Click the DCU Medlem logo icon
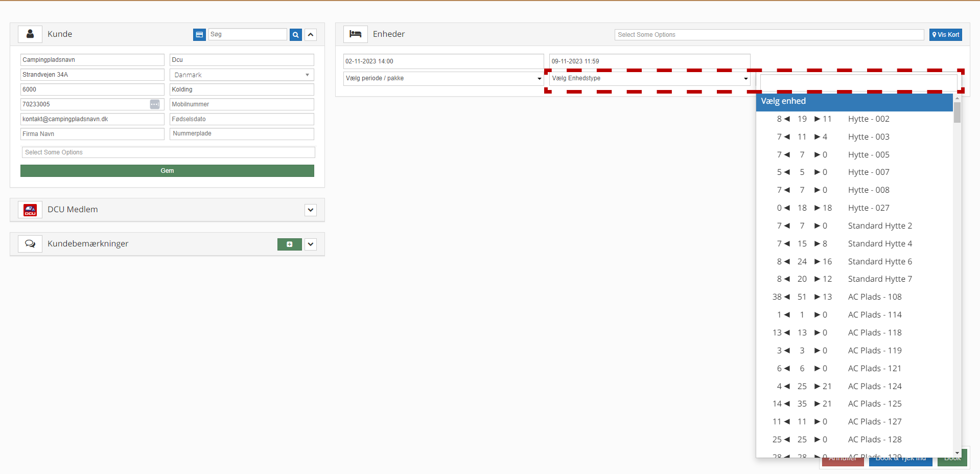The image size is (980, 474). [x=30, y=210]
